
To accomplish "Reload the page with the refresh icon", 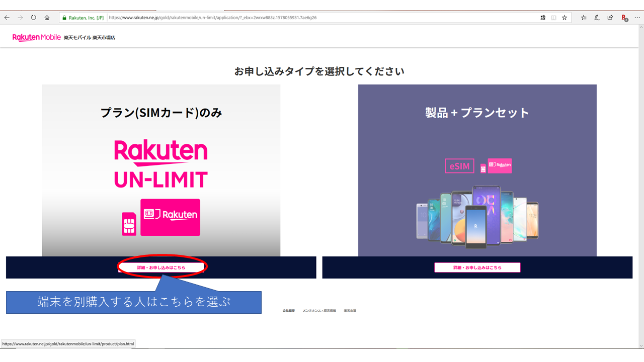I will tap(34, 18).
